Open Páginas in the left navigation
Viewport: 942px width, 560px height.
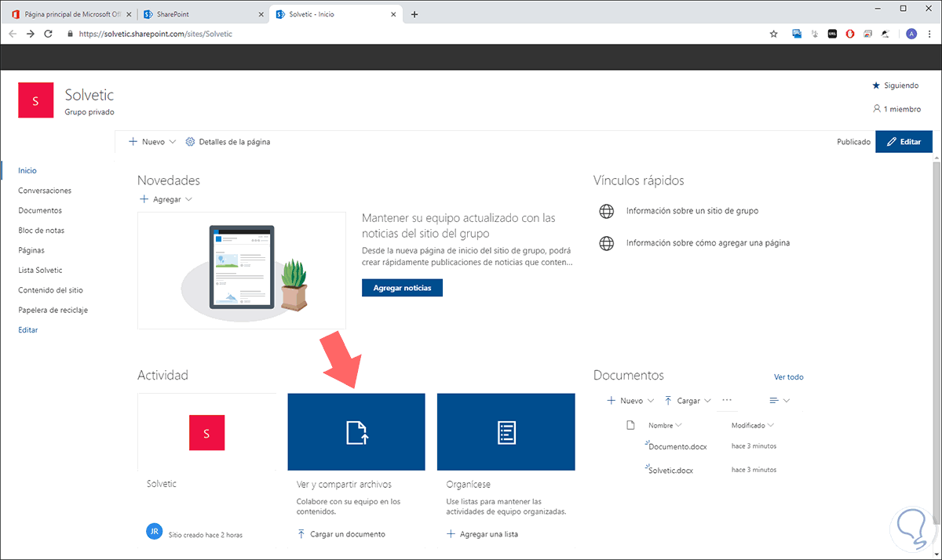tap(31, 250)
